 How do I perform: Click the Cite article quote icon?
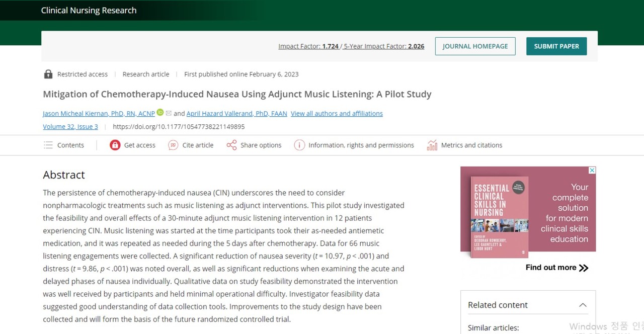click(x=173, y=145)
